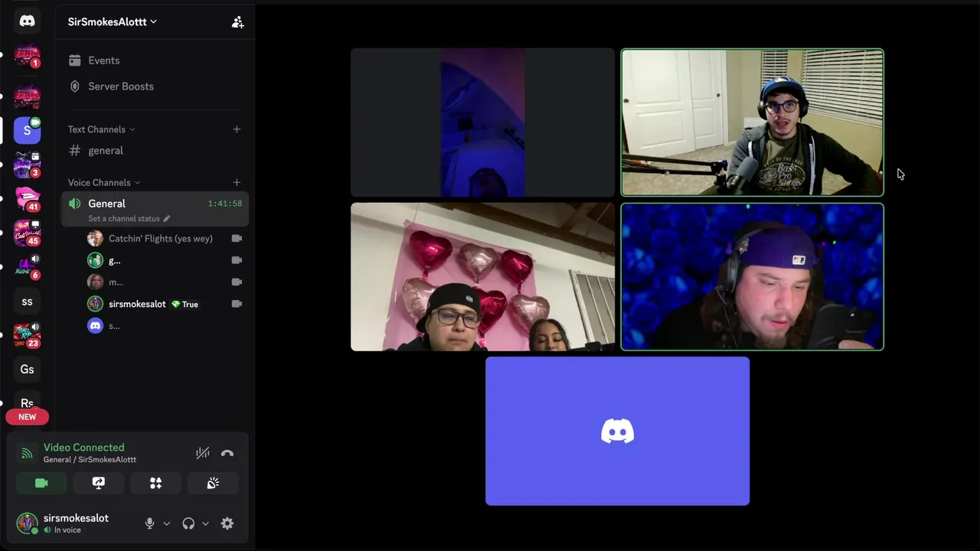
Task: Open the 'Gs' server icon
Action: [x=27, y=370]
